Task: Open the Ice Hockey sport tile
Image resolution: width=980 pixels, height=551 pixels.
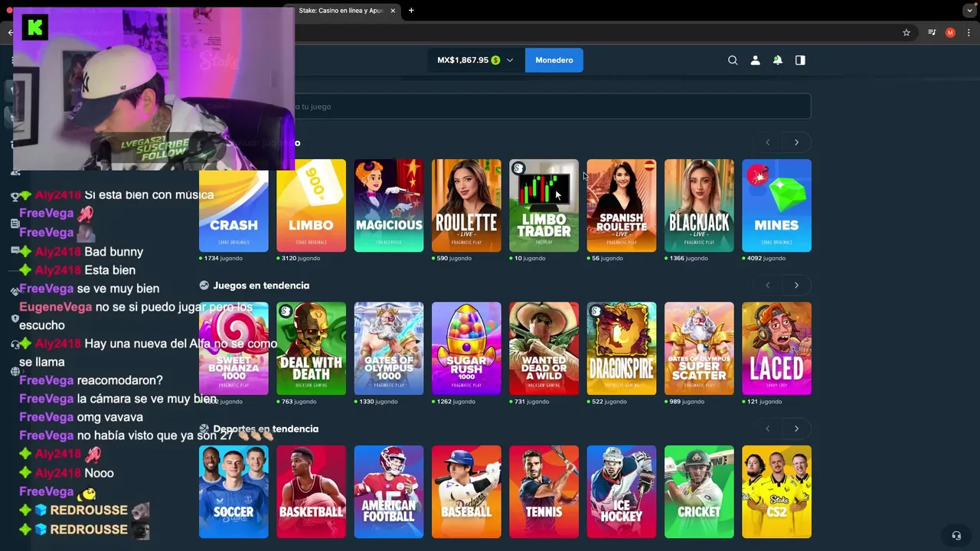Action: click(x=622, y=491)
